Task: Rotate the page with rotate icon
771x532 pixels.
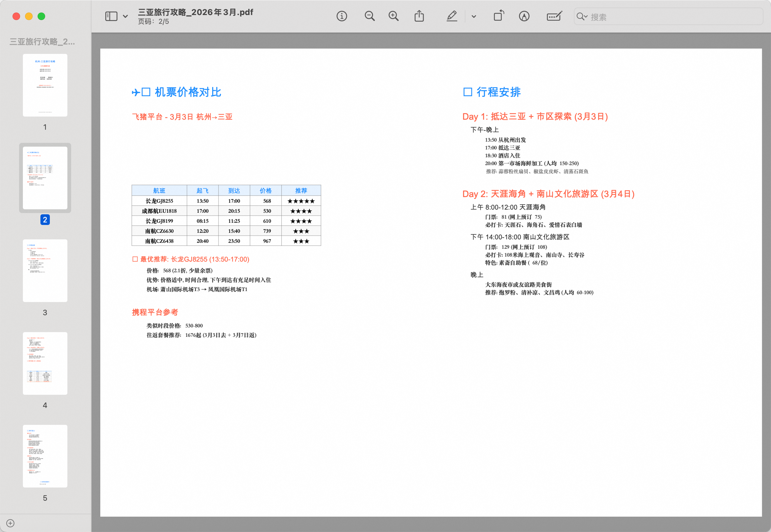Action: pyautogui.click(x=499, y=16)
